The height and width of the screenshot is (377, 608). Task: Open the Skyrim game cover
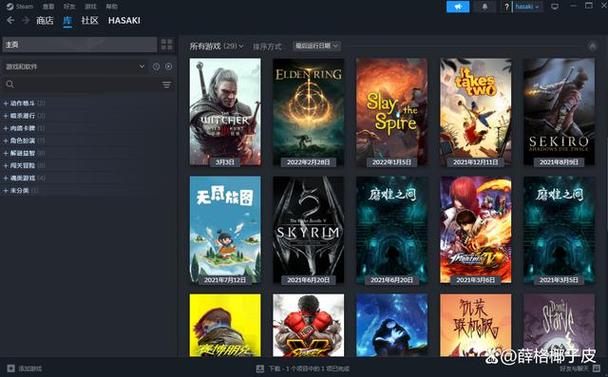(309, 230)
